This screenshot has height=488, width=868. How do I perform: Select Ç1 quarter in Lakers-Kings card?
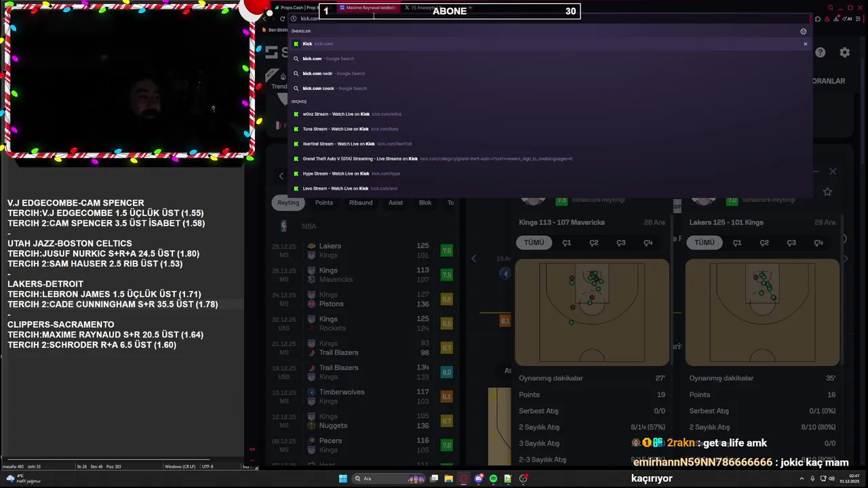(x=737, y=243)
